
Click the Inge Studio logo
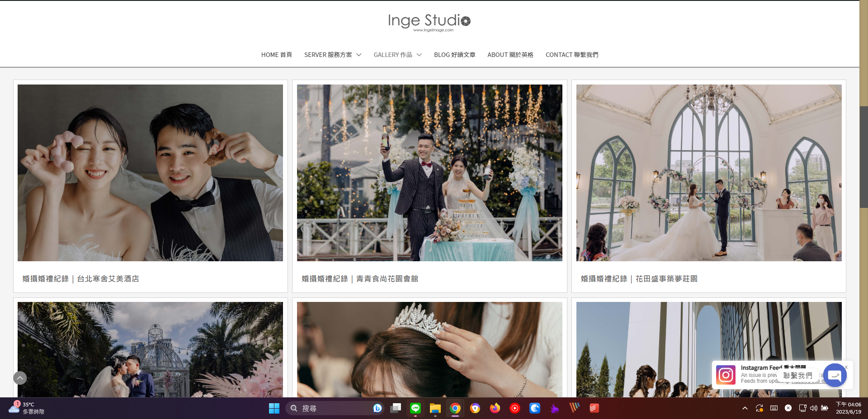tap(429, 22)
